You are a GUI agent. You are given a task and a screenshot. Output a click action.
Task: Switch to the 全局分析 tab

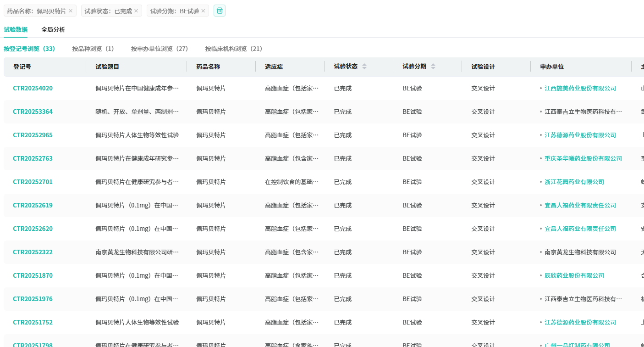coord(53,30)
